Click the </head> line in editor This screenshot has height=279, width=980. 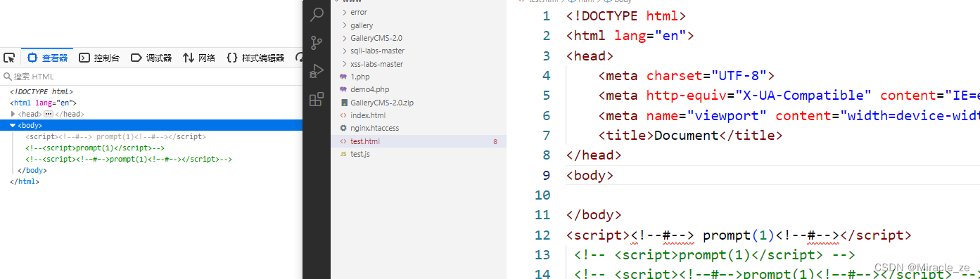pyautogui.click(x=594, y=155)
